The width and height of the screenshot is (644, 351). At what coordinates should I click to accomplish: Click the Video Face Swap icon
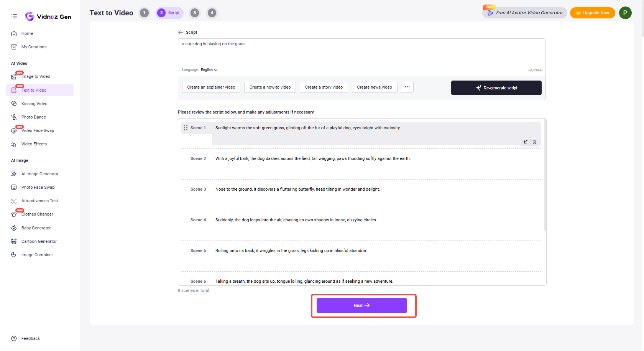[x=14, y=131]
